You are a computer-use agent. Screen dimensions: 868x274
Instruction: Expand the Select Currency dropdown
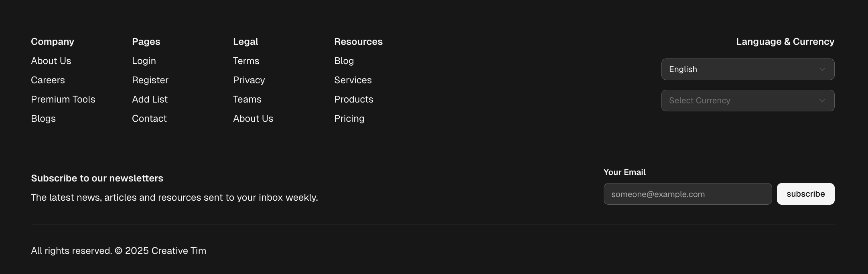click(x=748, y=101)
